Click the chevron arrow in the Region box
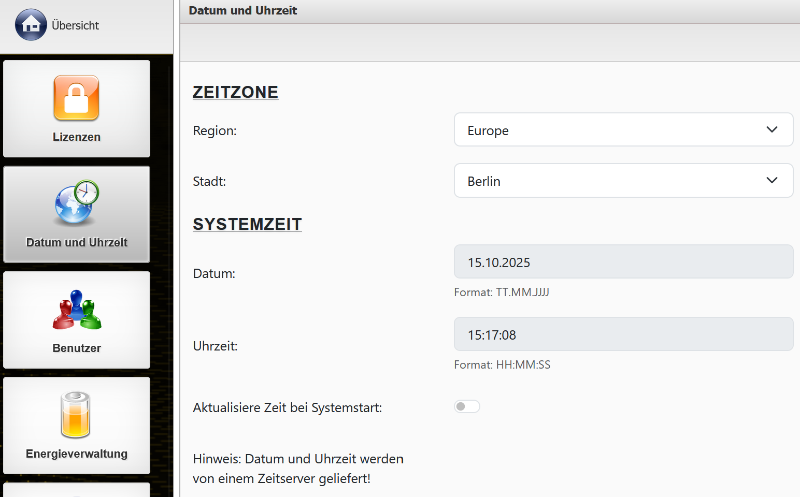The image size is (800, 497). pyautogui.click(x=771, y=130)
